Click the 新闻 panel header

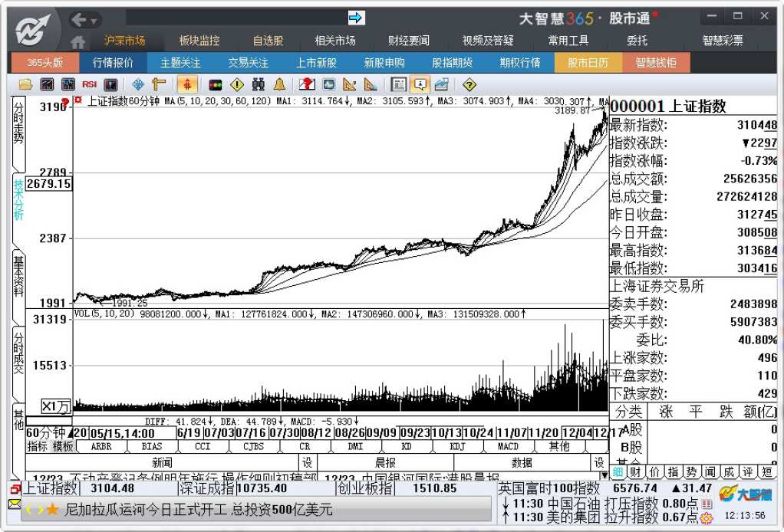[x=162, y=462]
